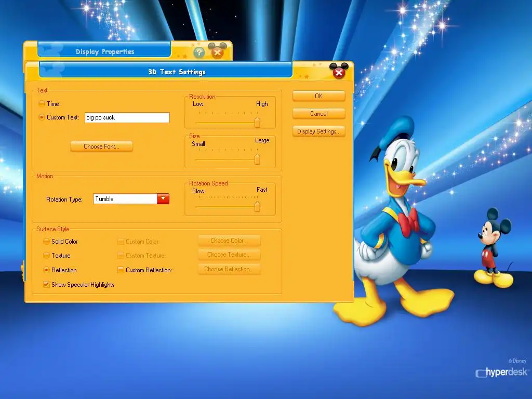Open Display Settings button
Viewport: 532px width, 399px height.
click(x=319, y=131)
